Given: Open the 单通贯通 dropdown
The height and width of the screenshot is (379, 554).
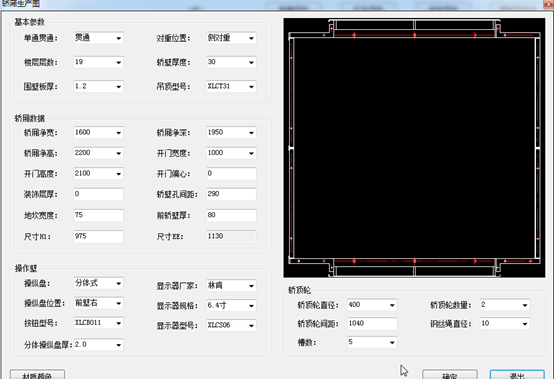Looking at the screenshot, I should pyautogui.click(x=98, y=38).
